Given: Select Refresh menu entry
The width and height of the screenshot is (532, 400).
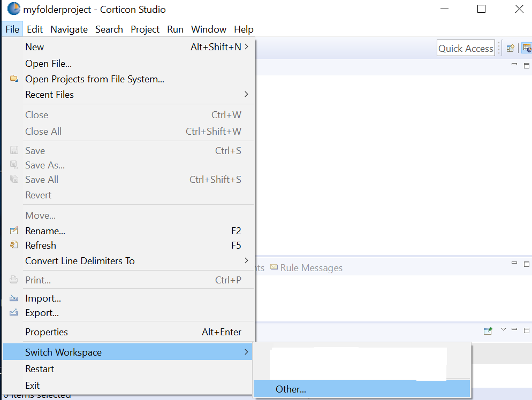Looking at the screenshot, I should (x=128, y=245).
